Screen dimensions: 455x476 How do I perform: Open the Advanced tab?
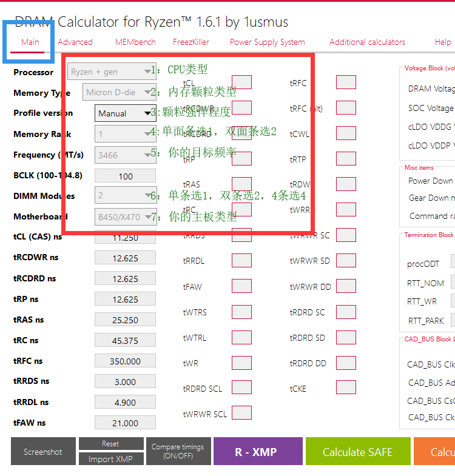click(x=75, y=42)
